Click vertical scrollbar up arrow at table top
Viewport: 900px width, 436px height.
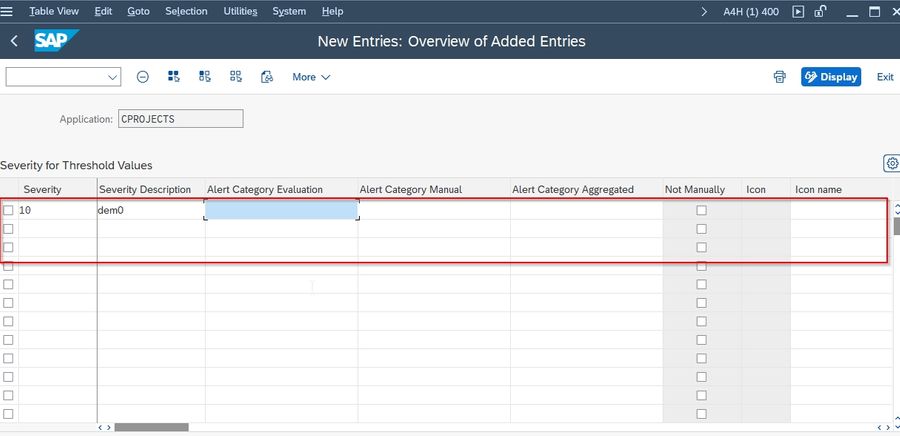click(897, 207)
